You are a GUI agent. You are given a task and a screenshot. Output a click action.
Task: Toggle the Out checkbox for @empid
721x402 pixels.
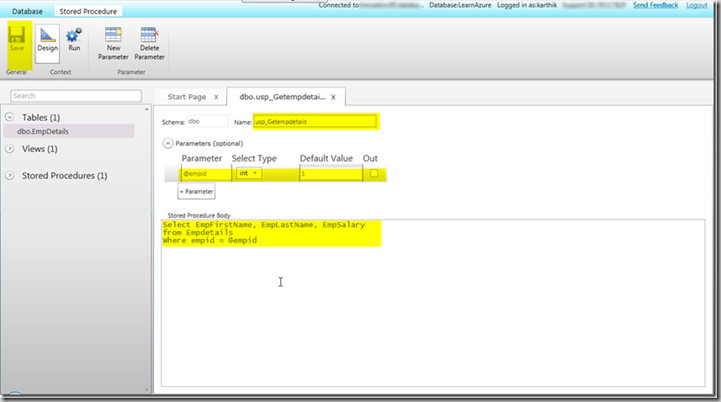(374, 173)
